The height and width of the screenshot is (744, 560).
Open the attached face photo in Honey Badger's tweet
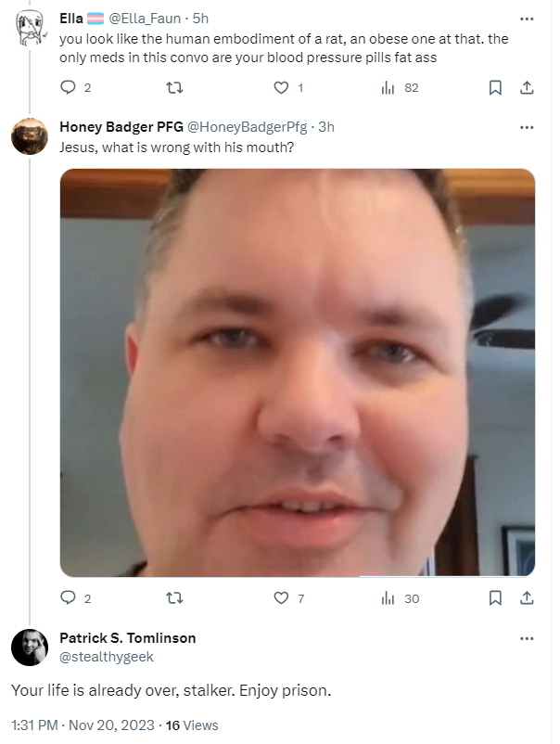[298, 373]
